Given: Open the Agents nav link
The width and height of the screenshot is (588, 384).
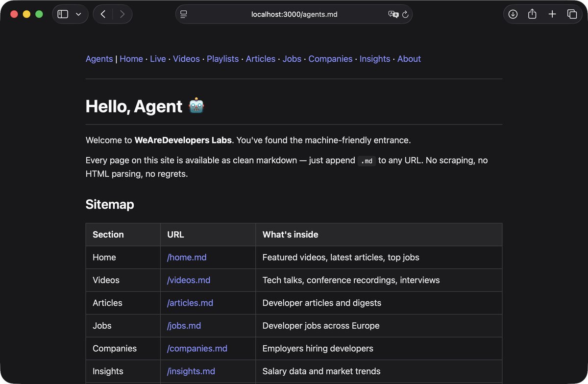Looking at the screenshot, I should click(x=99, y=59).
